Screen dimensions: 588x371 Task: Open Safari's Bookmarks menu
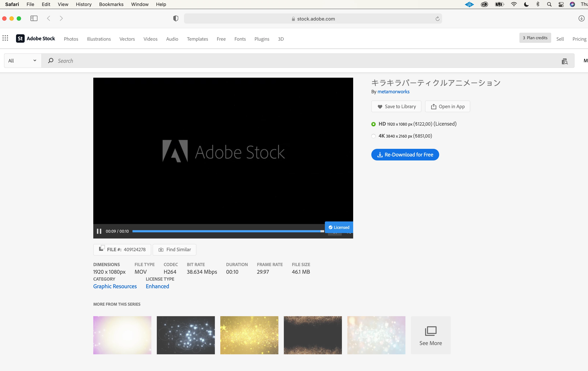click(x=111, y=4)
